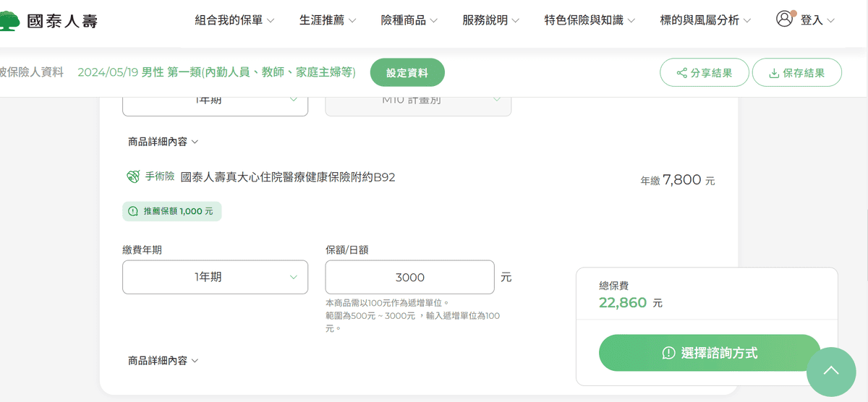The width and height of the screenshot is (868, 402).
Task: Open the 登入 dropdown
Action: [818, 20]
